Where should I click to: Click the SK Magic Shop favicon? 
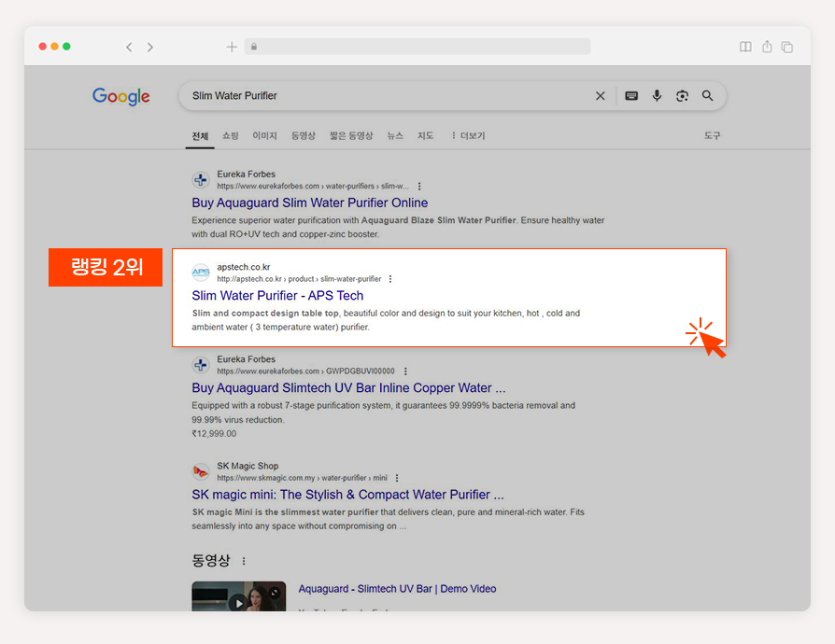coord(201,471)
